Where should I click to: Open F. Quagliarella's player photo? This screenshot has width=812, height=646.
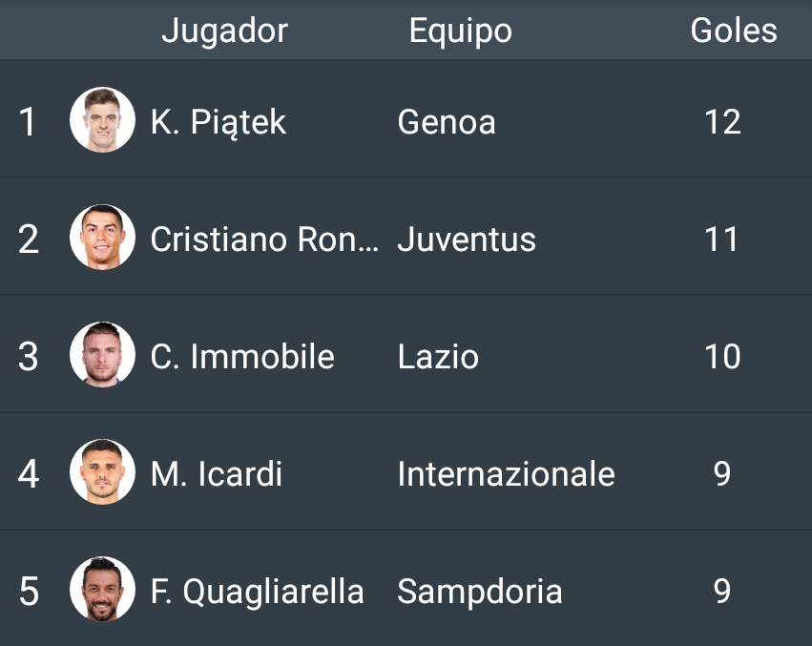102,589
